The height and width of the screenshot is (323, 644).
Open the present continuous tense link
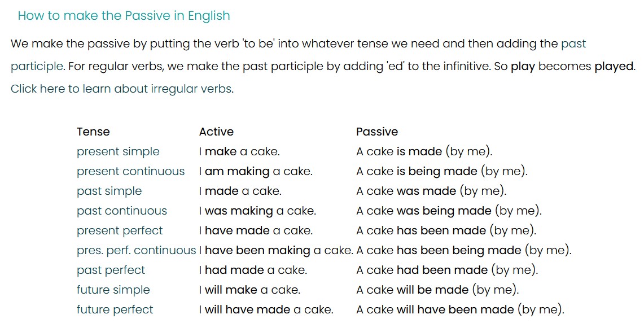coord(130,171)
